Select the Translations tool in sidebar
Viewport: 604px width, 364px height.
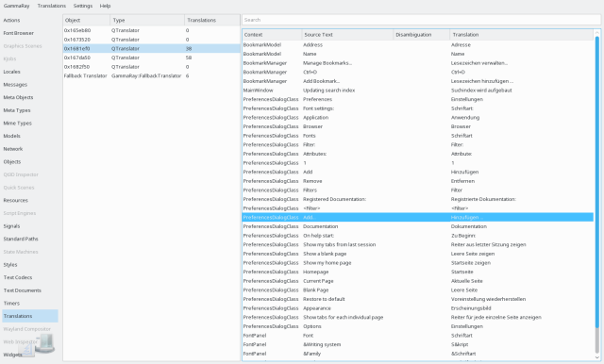click(30, 316)
